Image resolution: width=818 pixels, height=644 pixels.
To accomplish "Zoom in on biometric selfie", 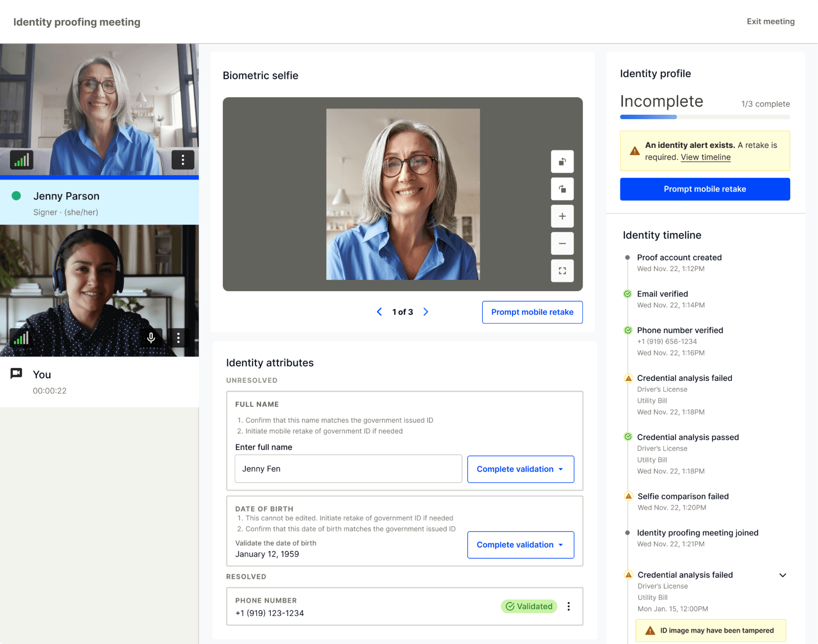I will (x=562, y=216).
